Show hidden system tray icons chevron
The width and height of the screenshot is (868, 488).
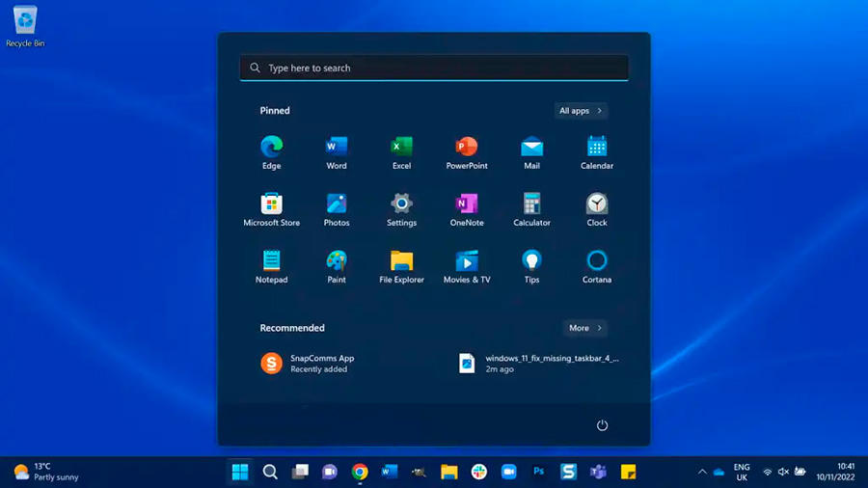pos(702,472)
